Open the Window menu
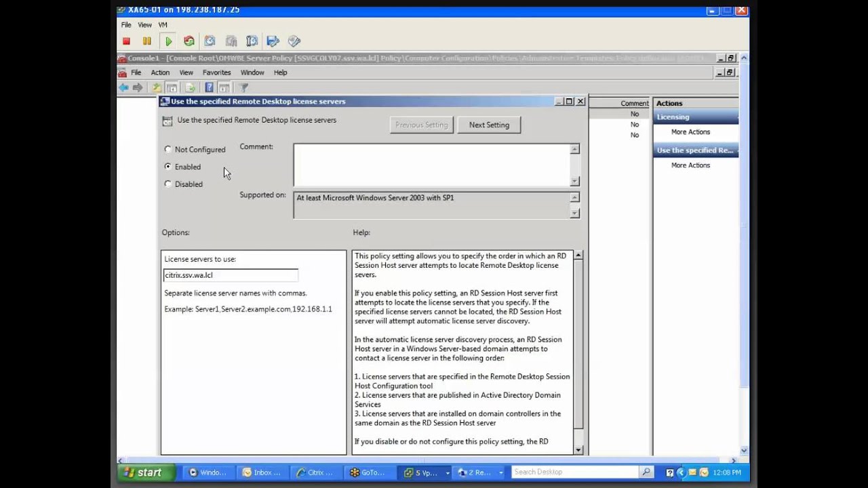The height and width of the screenshot is (488, 868). [252, 73]
